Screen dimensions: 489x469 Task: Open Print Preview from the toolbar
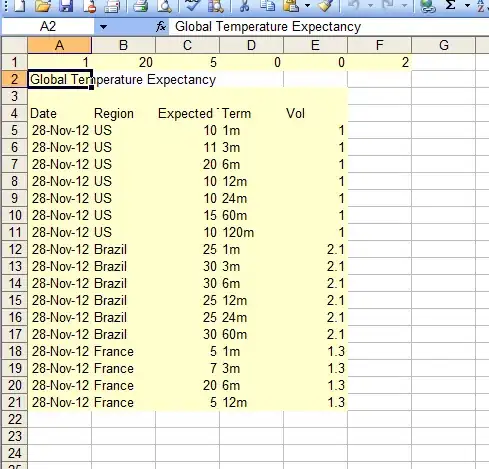point(164,5)
